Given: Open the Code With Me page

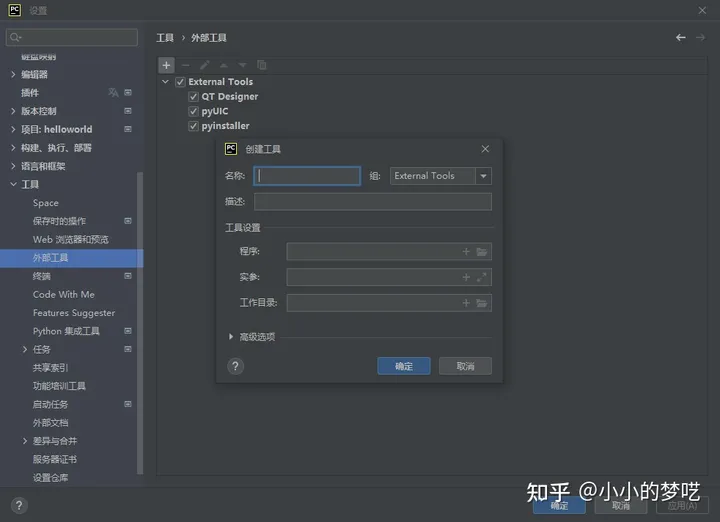Looking at the screenshot, I should point(63,294).
